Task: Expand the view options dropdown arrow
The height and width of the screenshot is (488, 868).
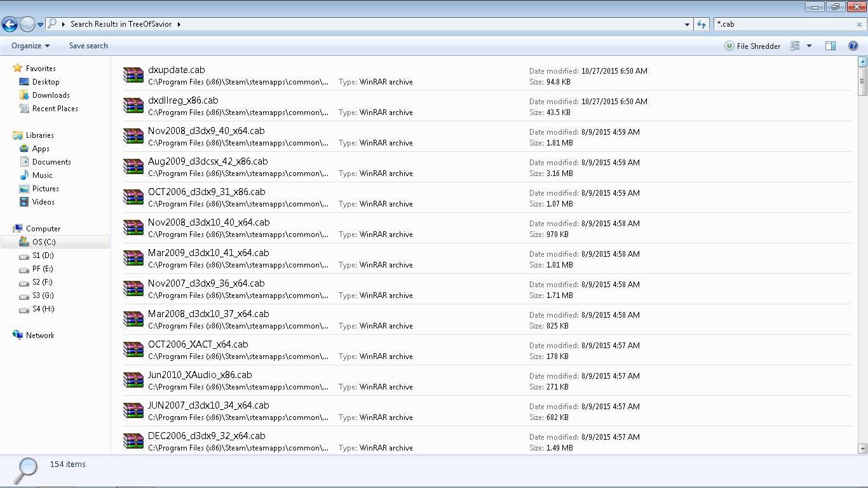Action: click(809, 46)
